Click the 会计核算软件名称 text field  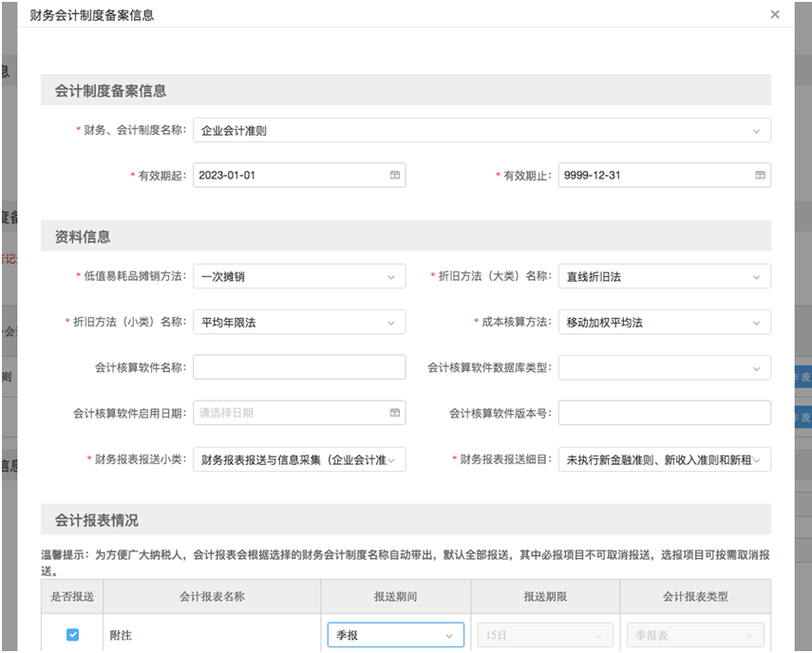(298, 367)
